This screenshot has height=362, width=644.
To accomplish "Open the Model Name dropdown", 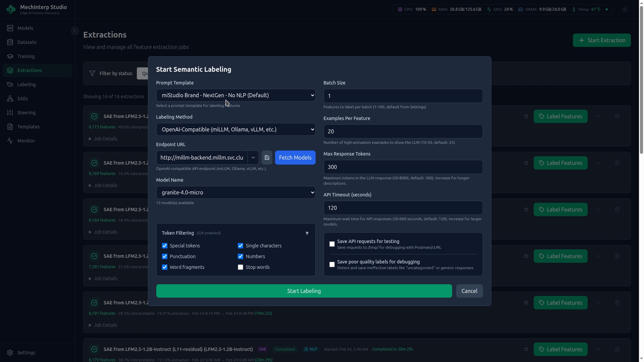I will [236, 192].
